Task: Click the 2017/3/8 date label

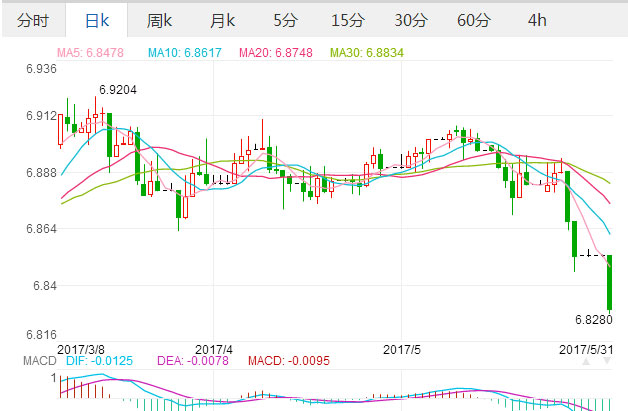Action: [81, 349]
